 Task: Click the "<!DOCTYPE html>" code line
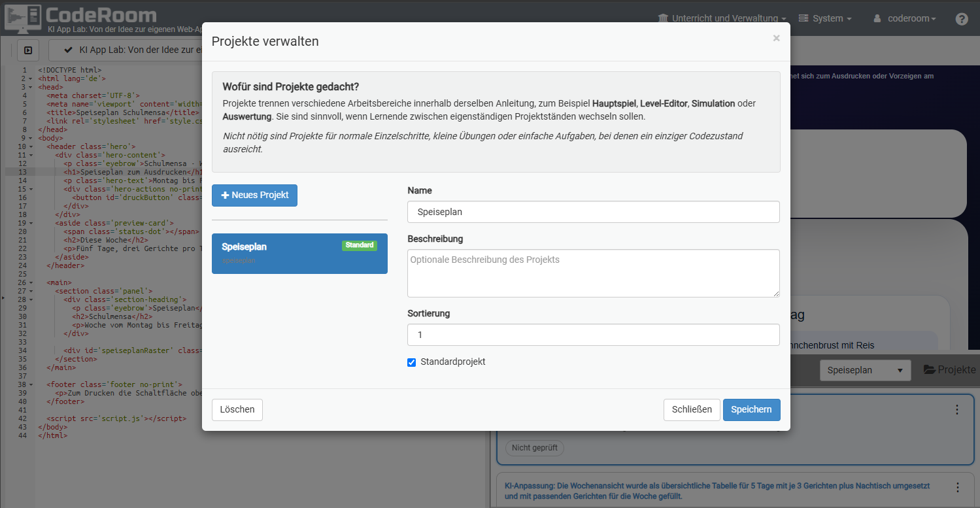click(x=69, y=70)
